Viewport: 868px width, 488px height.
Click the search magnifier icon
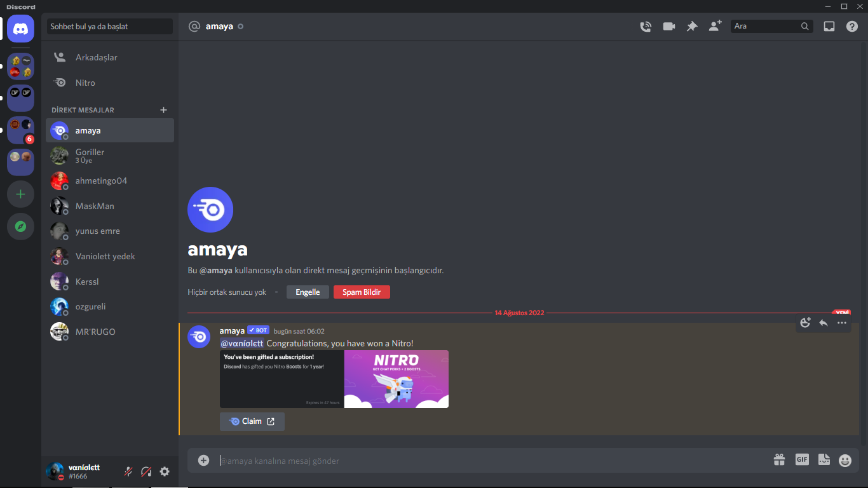pyautogui.click(x=805, y=27)
